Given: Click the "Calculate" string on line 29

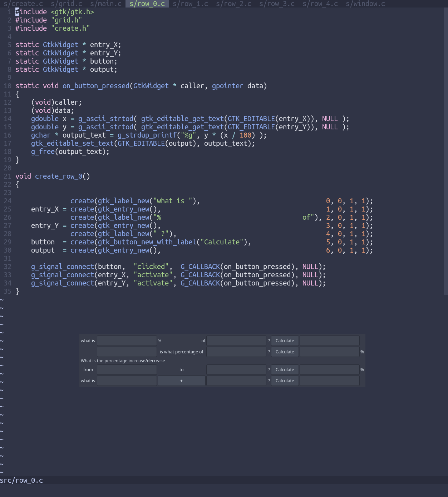Looking at the screenshot, I should click(x=222, y=242).
